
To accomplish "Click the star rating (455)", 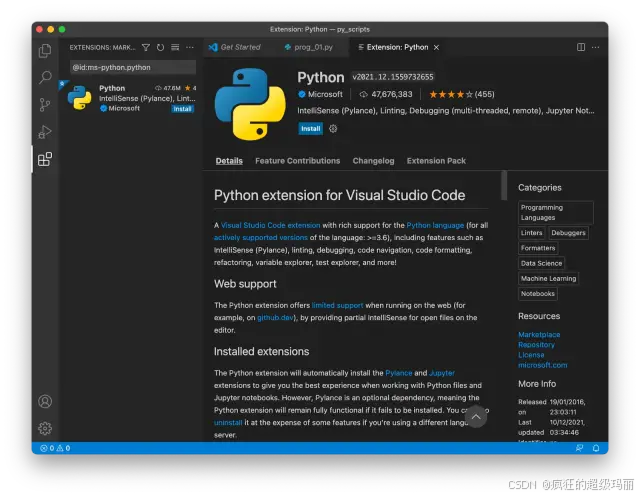I will pos(462,95).
